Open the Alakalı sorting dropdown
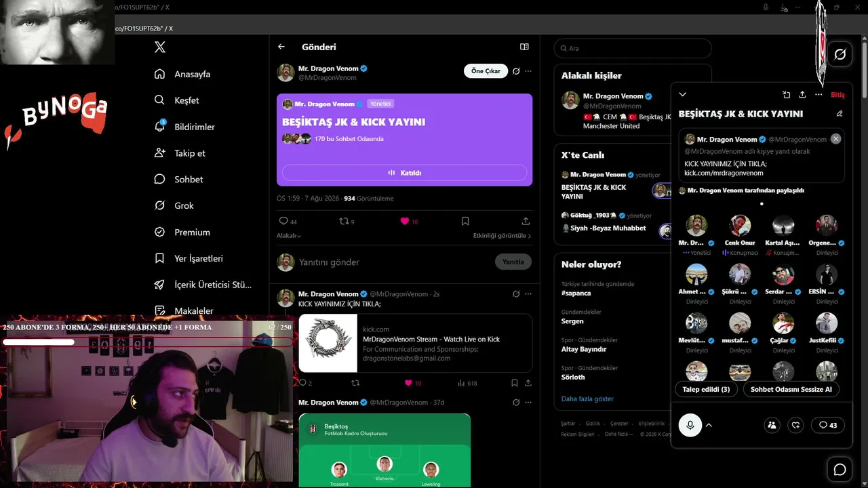Viewport: 868px width, 488px height. tap(289, 236)
